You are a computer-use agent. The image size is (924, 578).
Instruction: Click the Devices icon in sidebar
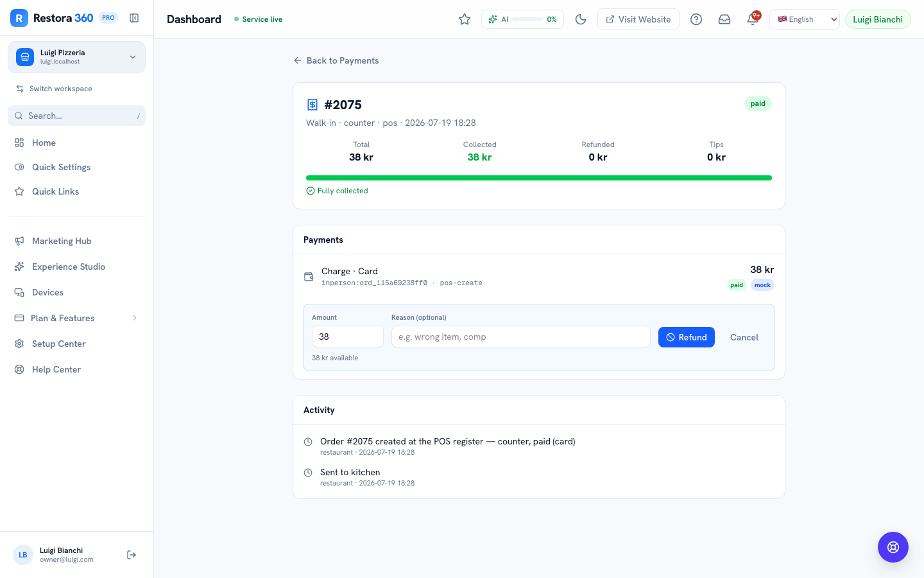[19, 292]
